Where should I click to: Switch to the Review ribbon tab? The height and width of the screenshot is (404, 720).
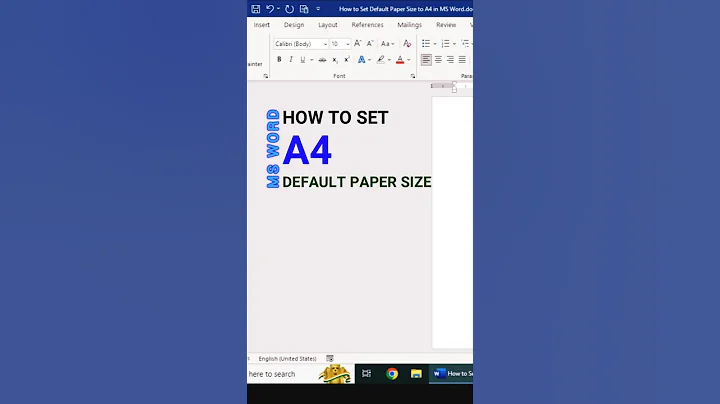[446, 25]
